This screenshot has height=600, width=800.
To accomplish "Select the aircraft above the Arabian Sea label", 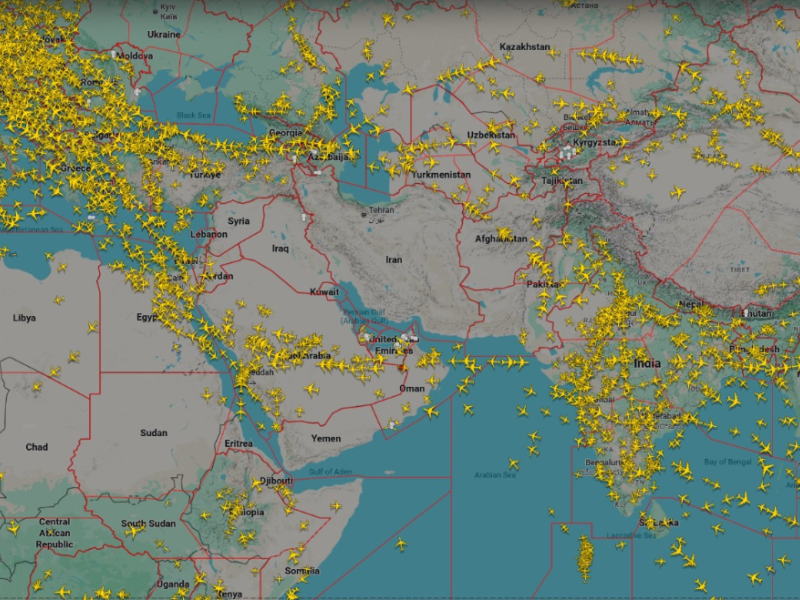I will (x=513, y=463).
